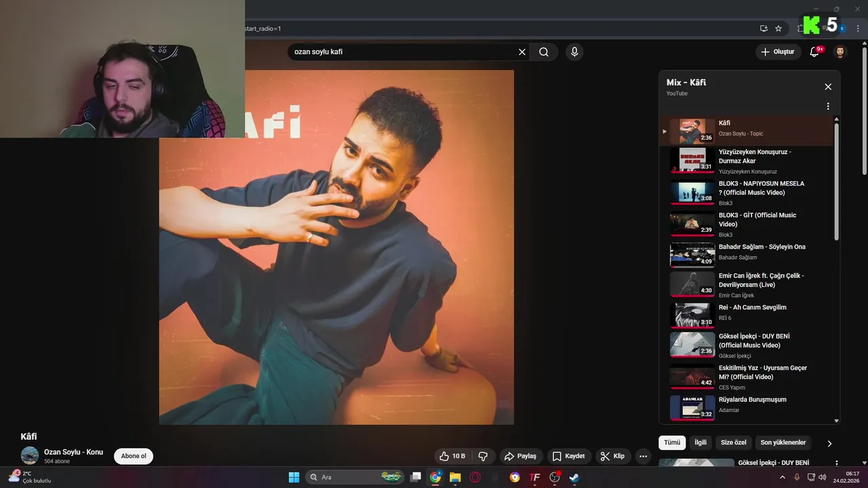Click the Mix playlist scrollbar
868x488 pixels.
[x=836, y=180]
